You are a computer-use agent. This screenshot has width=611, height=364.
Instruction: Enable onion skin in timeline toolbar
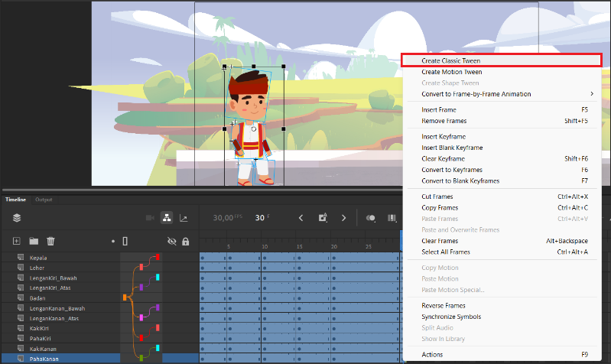(371, 218)
